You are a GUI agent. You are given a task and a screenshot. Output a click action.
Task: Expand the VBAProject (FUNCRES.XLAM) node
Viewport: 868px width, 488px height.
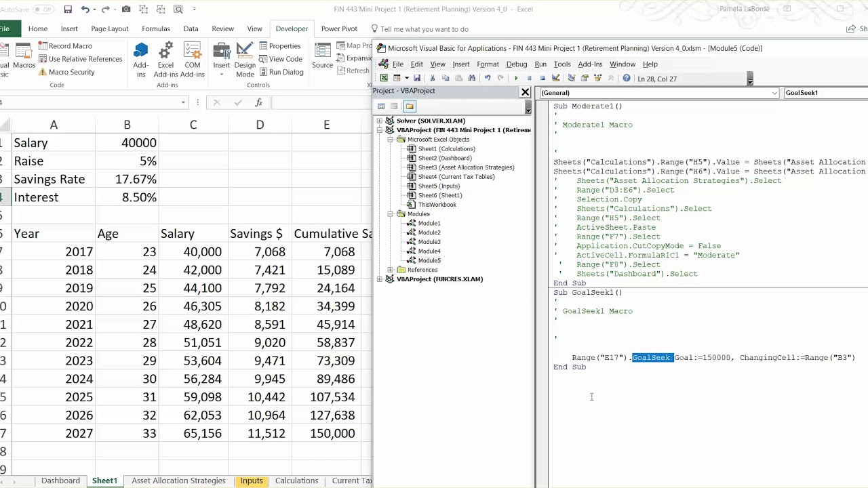(380, 279)
